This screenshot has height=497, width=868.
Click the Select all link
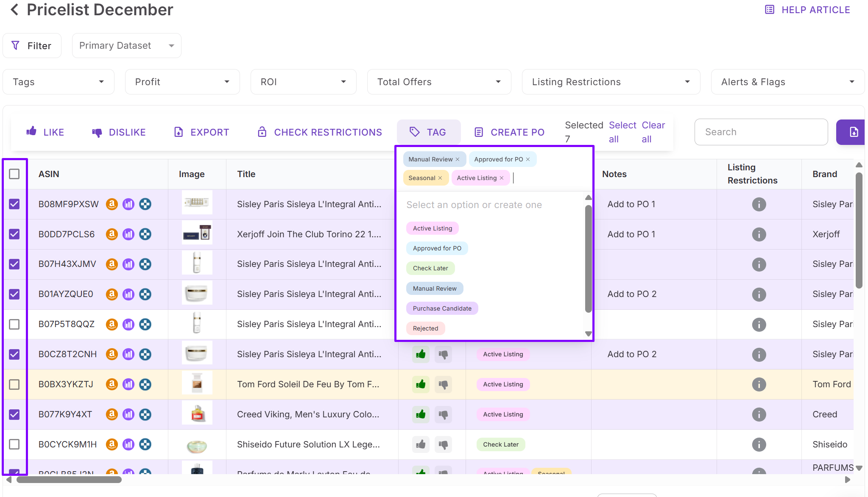coord(622,132)
